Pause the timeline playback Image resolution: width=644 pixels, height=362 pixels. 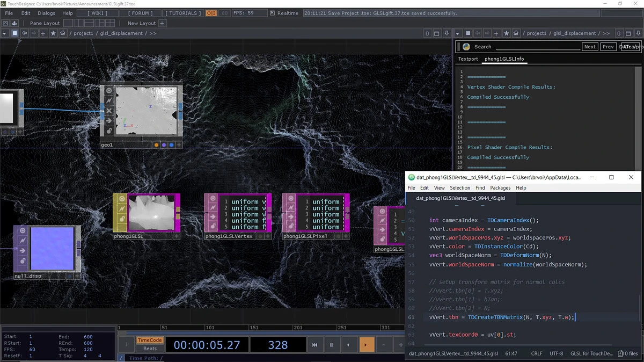pyautogui.click(x=332, y=345)
